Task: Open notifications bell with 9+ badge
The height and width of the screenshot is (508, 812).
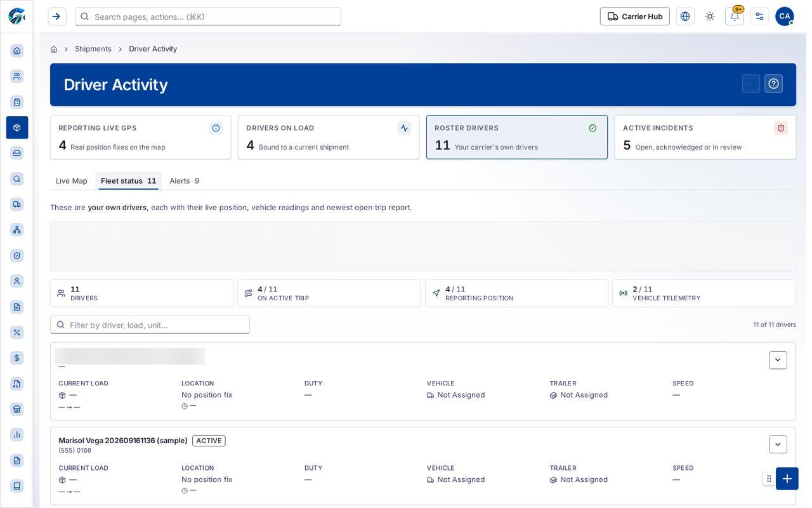Action: coord(735,17)
